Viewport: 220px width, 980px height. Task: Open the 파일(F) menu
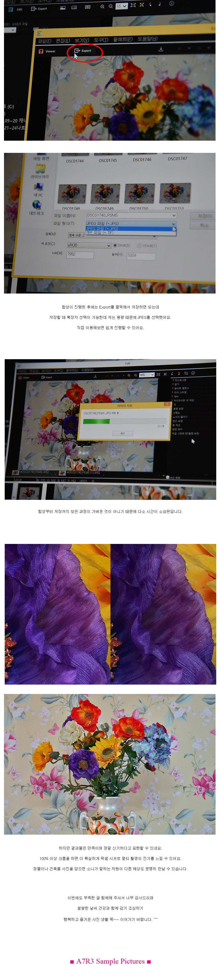point(44,40)
